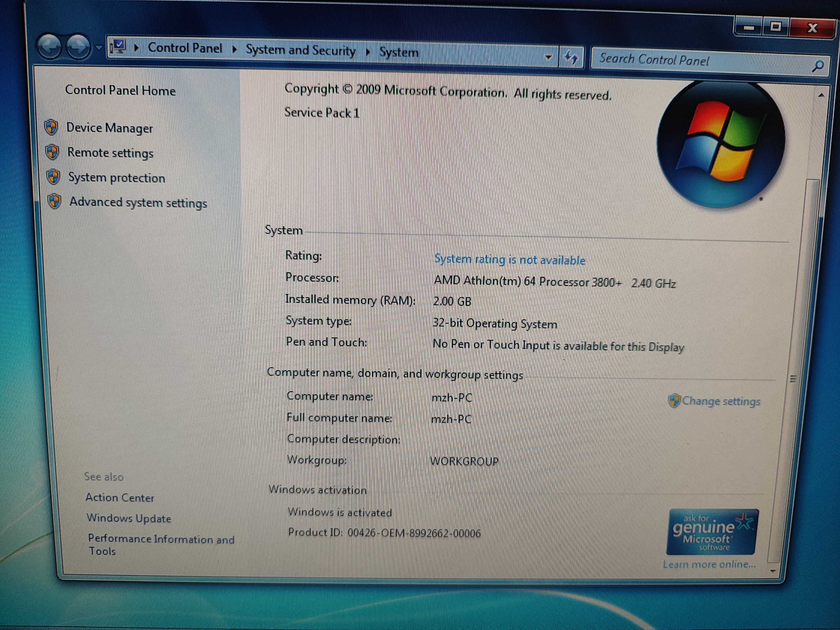The image size is (840, 630).
Task: Click the Advanced system settings shield icon
Action: pyautogui.click(x=55, y=201)
